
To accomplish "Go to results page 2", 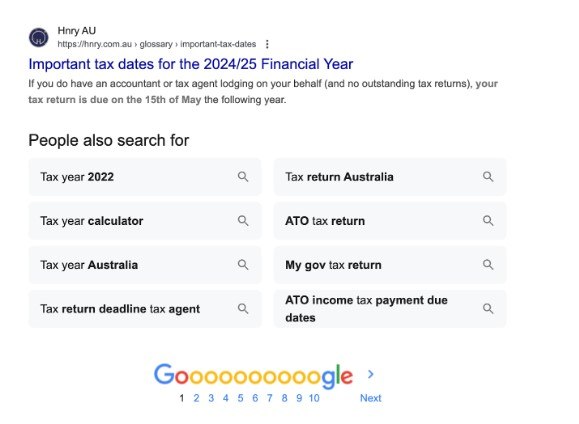I will pos(196,398).
